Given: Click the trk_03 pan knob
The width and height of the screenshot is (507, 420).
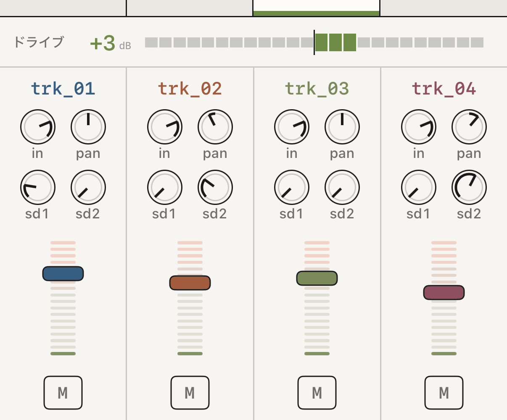Looking at the screenshot, I should 342,127.
